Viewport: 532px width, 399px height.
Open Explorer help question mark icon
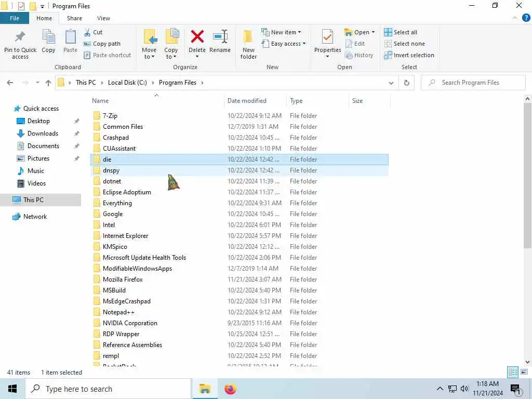pos(526,18)
